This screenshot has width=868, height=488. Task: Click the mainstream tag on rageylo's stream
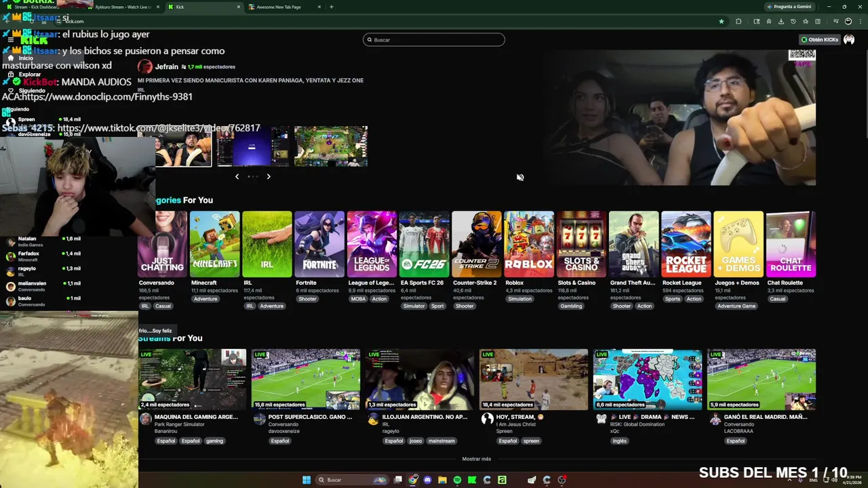point(441,441)
